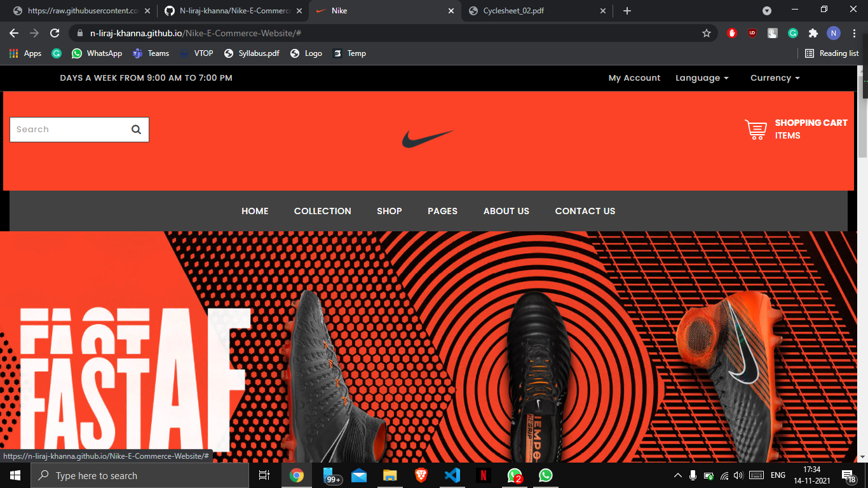Open the Logo bookmark
Screen dimensions: 868x488
[306, 53]
